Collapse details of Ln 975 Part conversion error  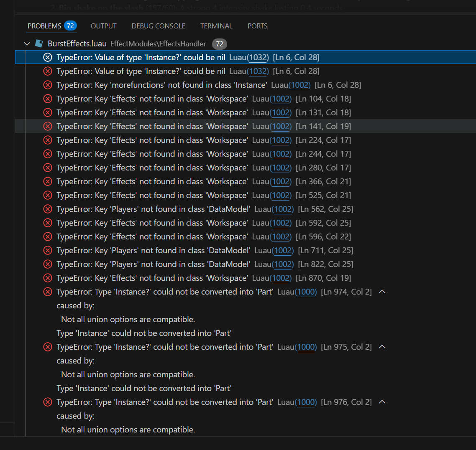[382, 347]
